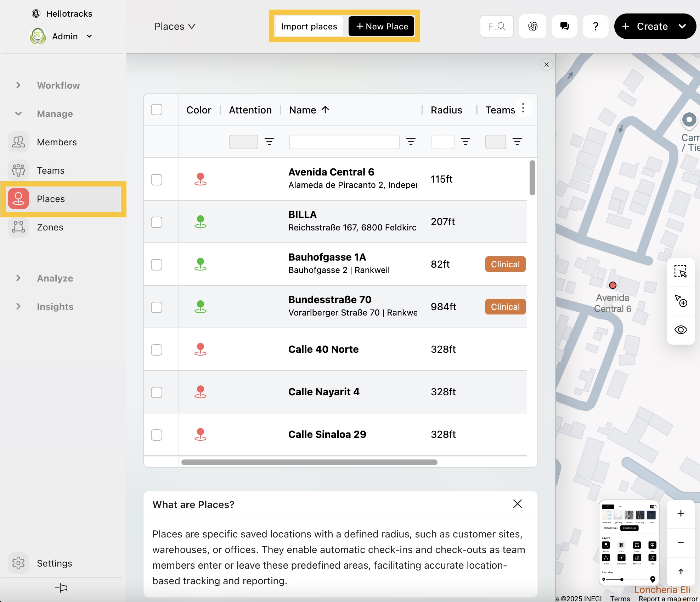
Task: Expand the Workflow sidebar section
Action: click(18, 85)
